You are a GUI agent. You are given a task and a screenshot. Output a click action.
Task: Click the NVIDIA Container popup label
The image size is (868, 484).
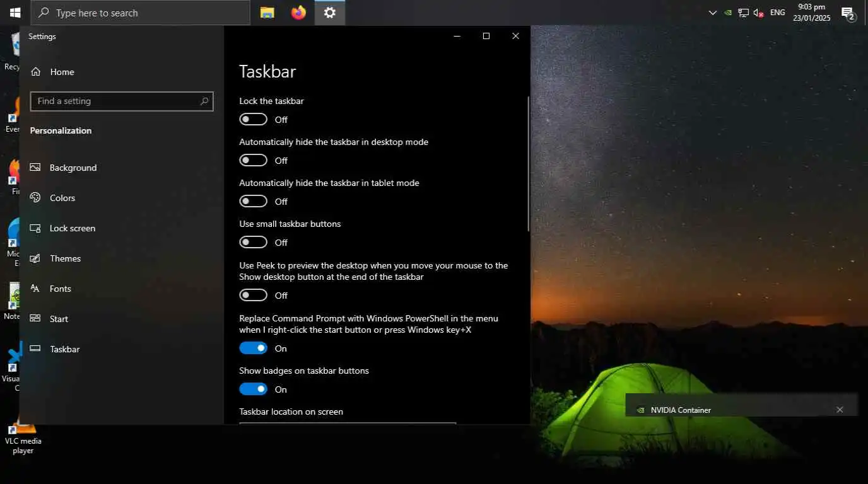(681, 410)
